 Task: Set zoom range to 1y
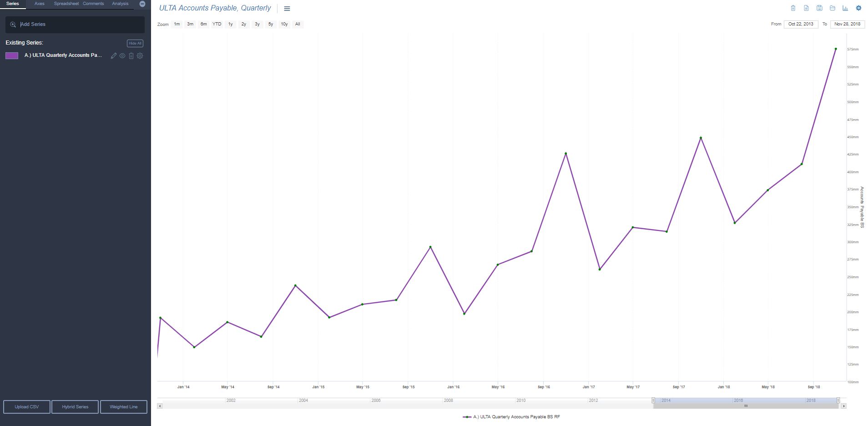click(231, 24)
